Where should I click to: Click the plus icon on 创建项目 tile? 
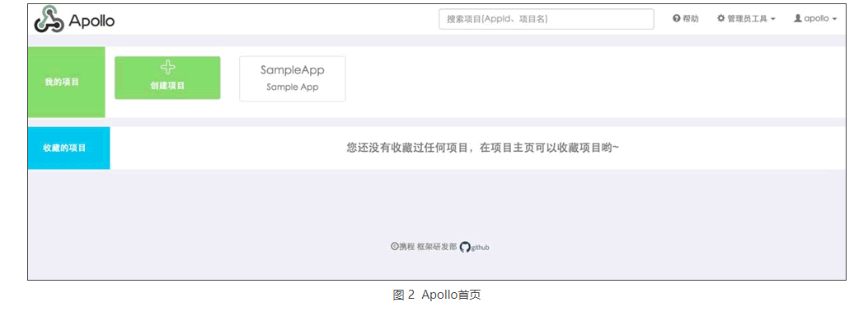coord(167,67)
